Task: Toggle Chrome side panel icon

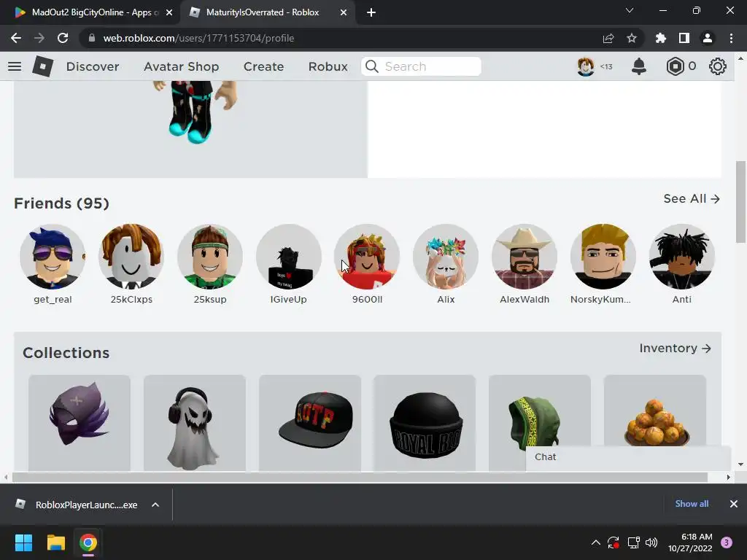Action: (684, 38)
